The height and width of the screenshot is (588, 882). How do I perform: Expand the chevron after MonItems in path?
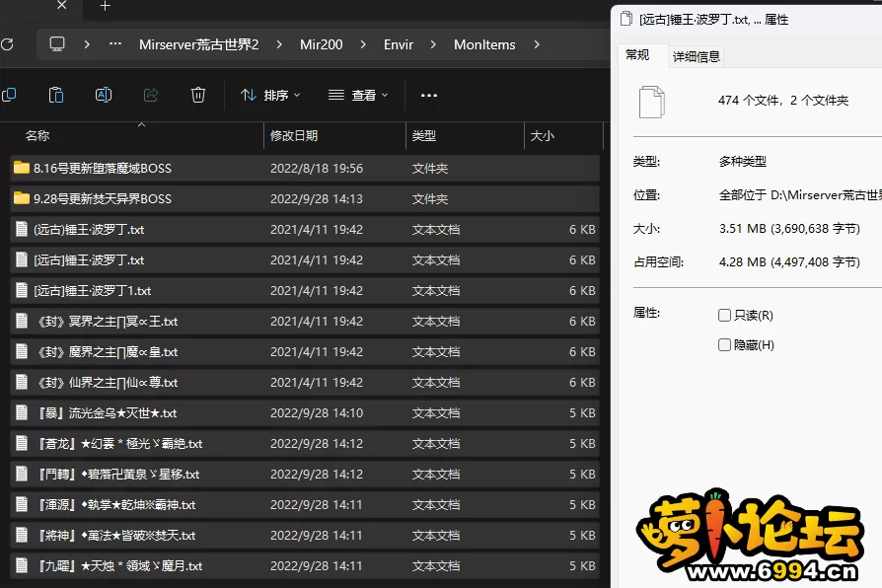click(536, 44)
